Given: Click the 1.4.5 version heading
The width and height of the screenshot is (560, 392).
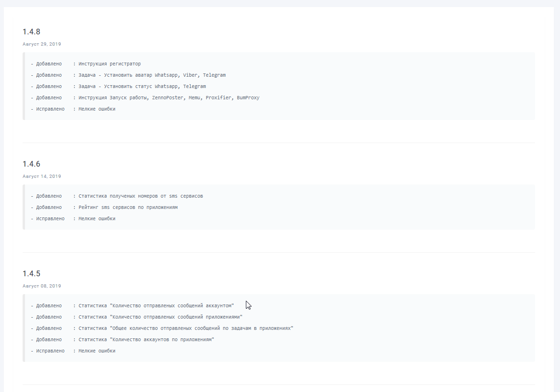Looking at the screenshot, I should [x=32, y=274].
